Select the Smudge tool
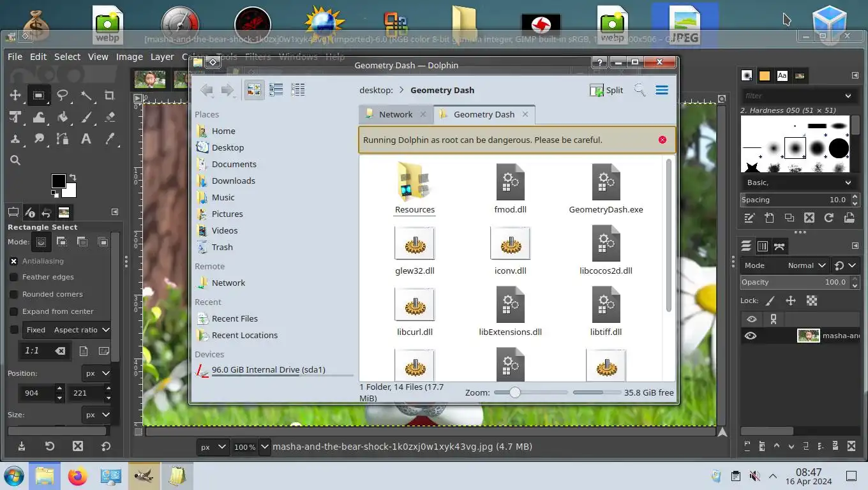 click(x=39, y=138)
